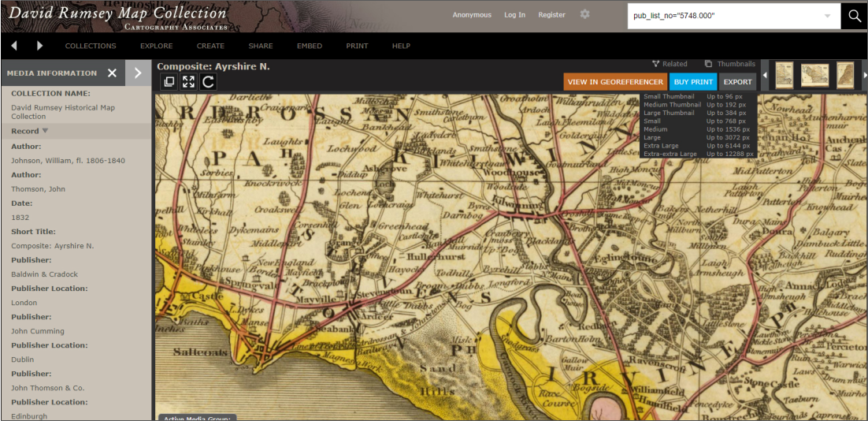
Task: Click the Register link
Action: pyautogui.click(x=552, y=15)
